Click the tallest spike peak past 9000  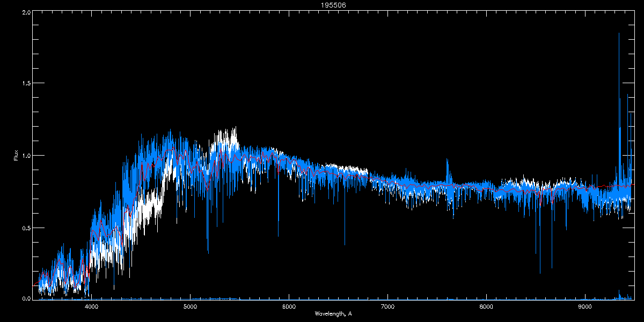(x=619, y=34)
